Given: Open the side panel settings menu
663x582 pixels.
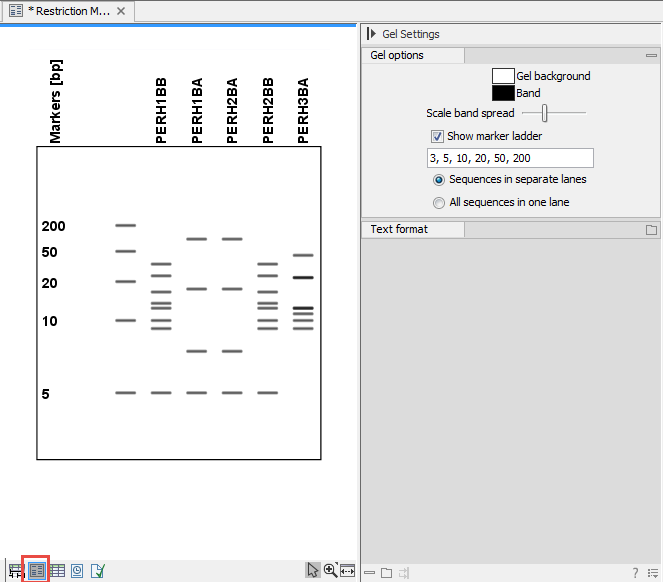Looking at the screenshot, I should click(x=652, y=573).
